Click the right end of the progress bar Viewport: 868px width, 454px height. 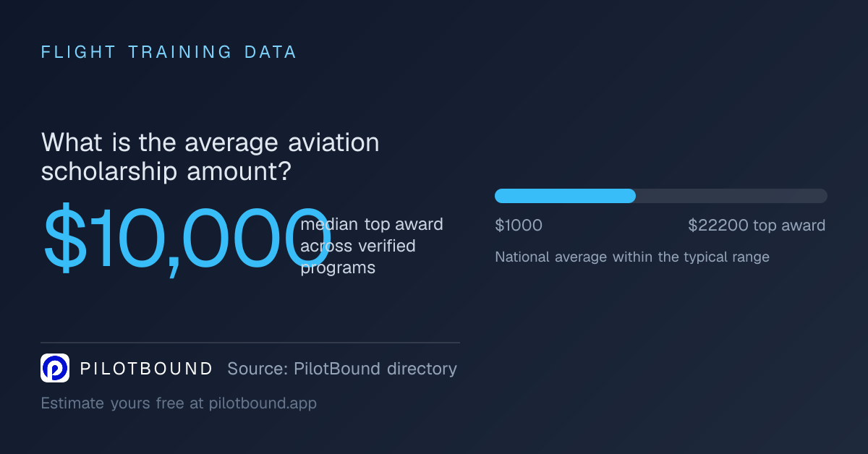tap(822, 196)
